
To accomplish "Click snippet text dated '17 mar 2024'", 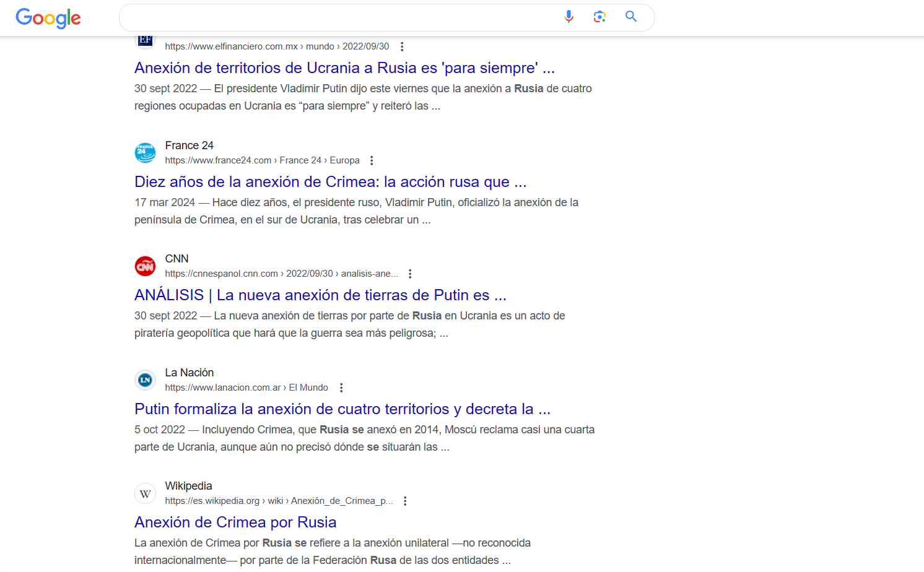I will [x=356, y=211].
